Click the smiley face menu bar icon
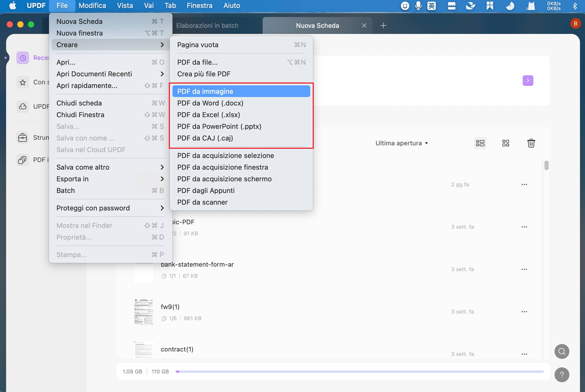 [x=405, y=6]
